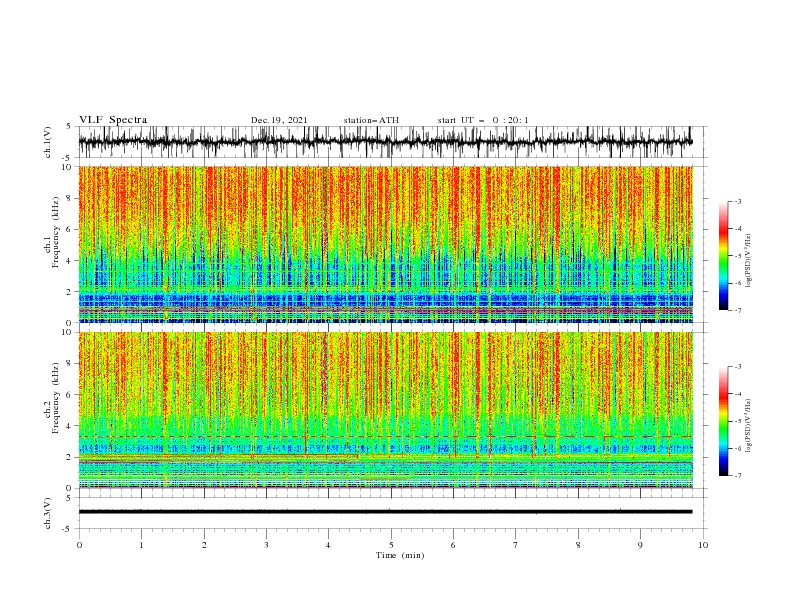Click time axis tick label "8"
This screenshot has height=612, width=792.
click(x=578, y=545)
